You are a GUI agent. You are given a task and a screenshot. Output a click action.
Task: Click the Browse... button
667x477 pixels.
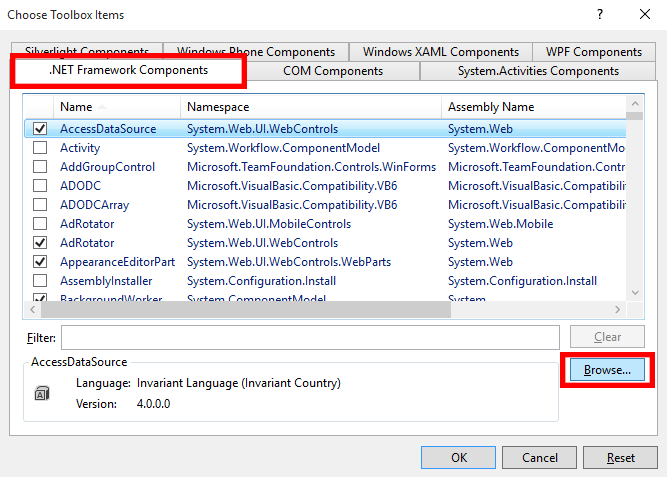pos(607,370)
